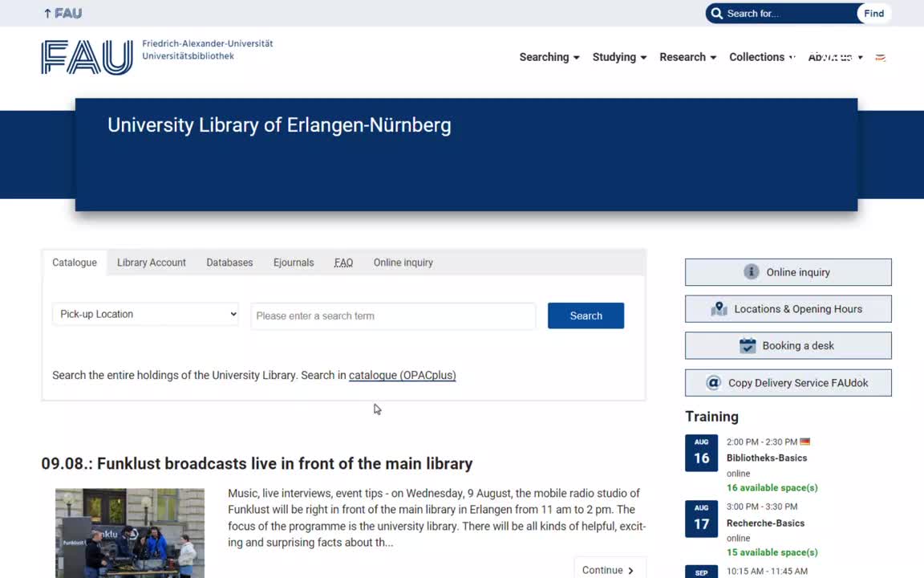The width and height of the screenshot is (924, 578).
Task: Switch language using the German flag icon
Action: [x=880, y=57]
